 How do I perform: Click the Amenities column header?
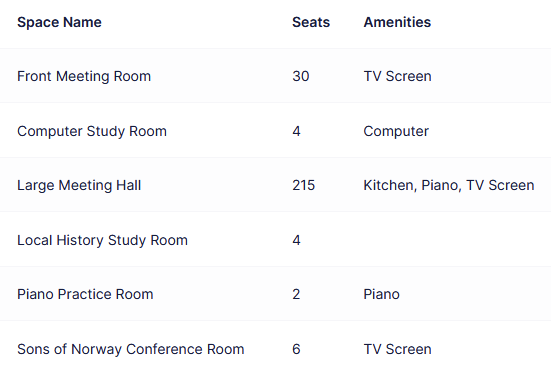coord(397,22)
